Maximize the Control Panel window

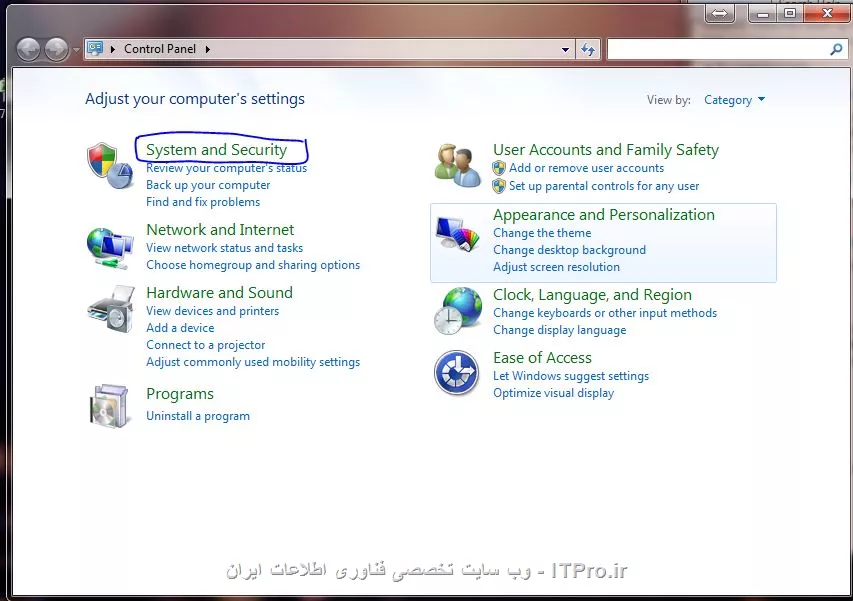coord(790,13)
